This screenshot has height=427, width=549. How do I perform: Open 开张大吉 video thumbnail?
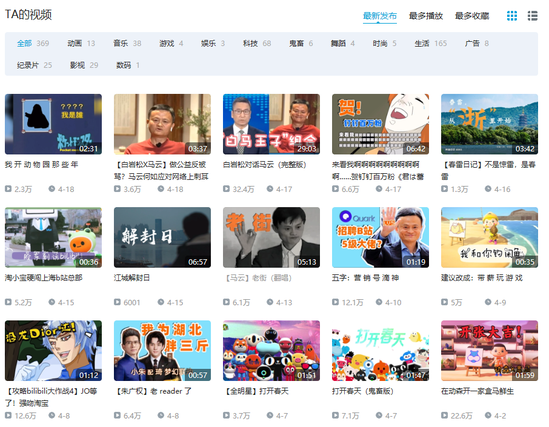(489, 350)
